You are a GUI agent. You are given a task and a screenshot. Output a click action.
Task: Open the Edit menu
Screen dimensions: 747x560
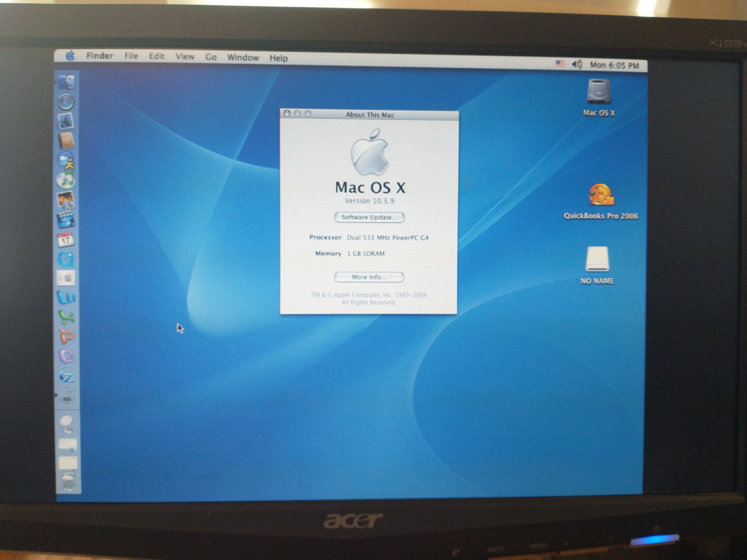pos(156,56)
